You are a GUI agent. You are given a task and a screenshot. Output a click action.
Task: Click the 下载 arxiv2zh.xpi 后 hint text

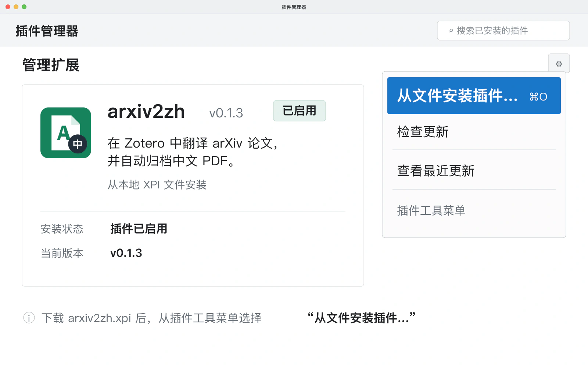click(x=151, y=318)
